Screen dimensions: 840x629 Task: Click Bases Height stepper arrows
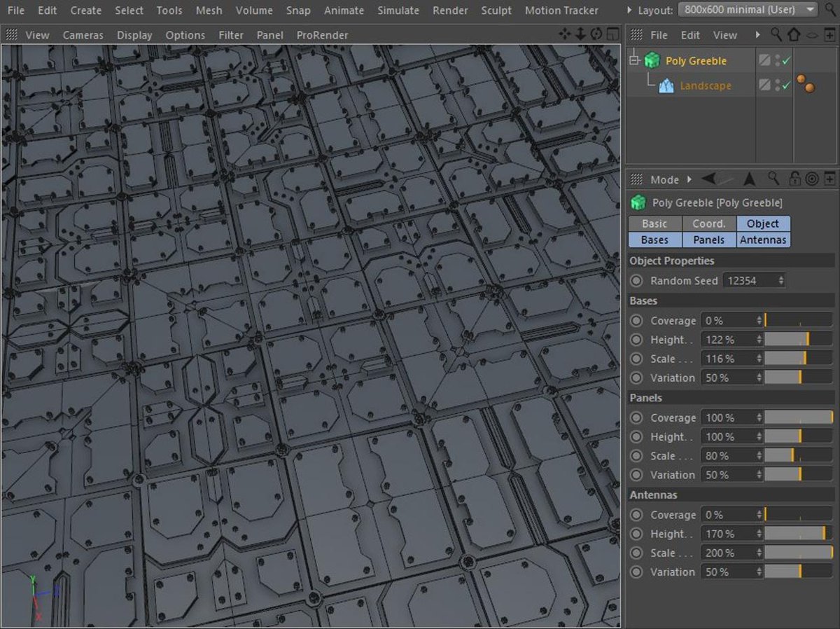point(759,340)
